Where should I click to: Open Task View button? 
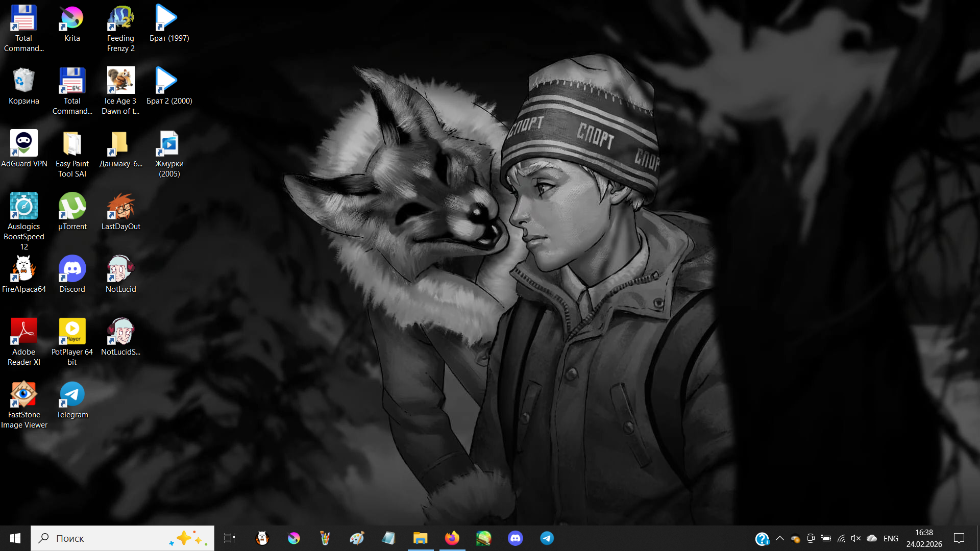click(230, 538)
